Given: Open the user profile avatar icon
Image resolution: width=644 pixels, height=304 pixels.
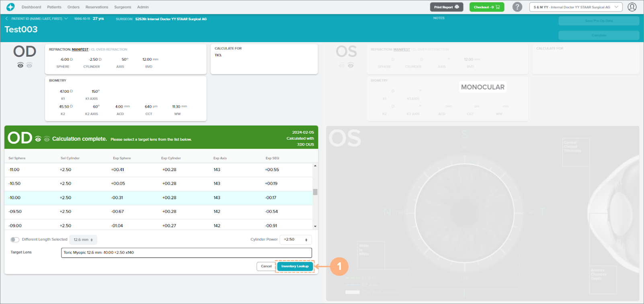Looking at the screenshot, I should pyautogui.click(x=632, y=7).
